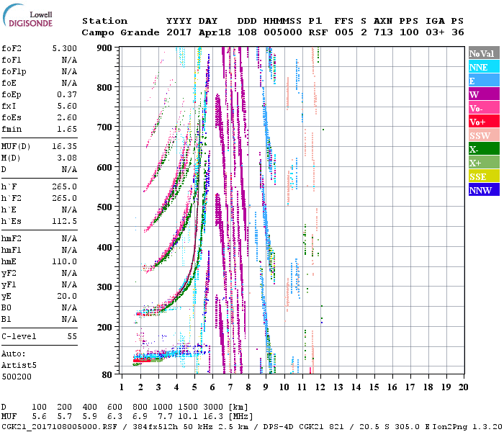
Task: Click the DPS-4D instrument footer text
Action: pos(278,426)
